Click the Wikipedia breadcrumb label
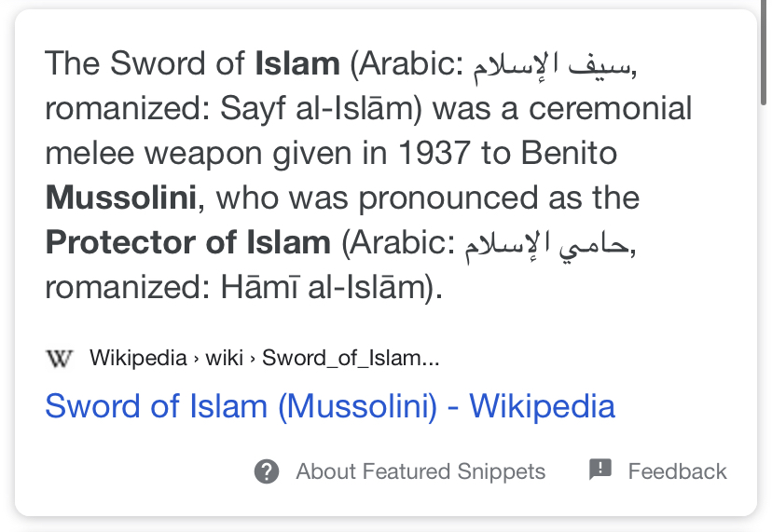 coord(138,358)
